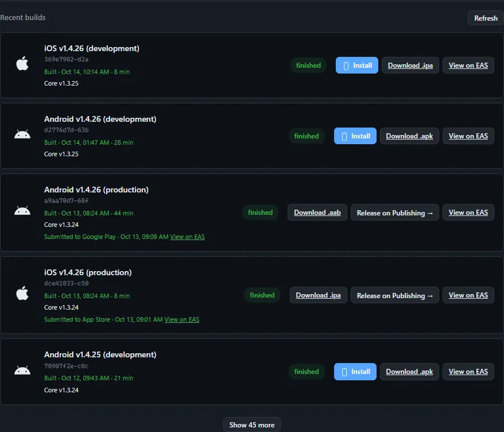Click Submitted to App Store text
The height and width of the screenshot is (432, 504).
pyautogui.click(x=103, y=319)
